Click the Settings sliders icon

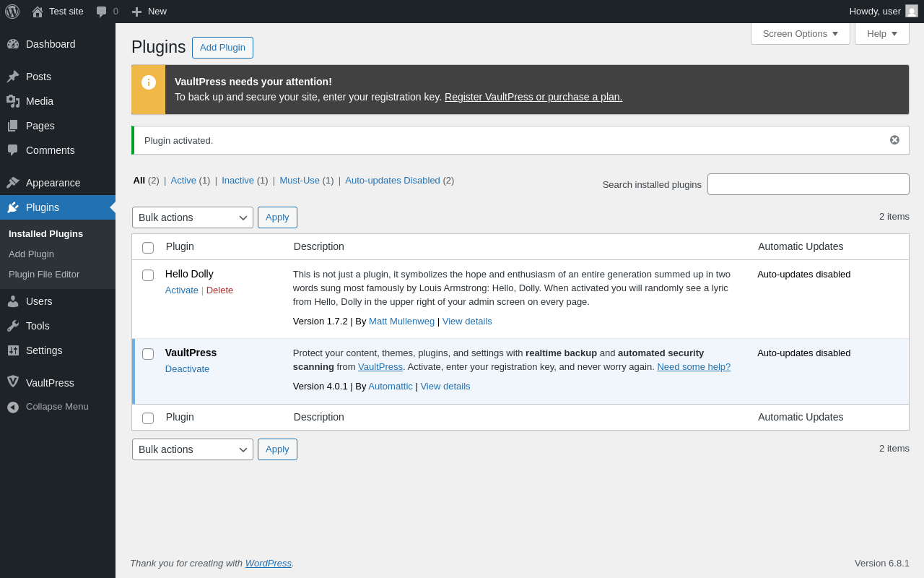(13, 350)
